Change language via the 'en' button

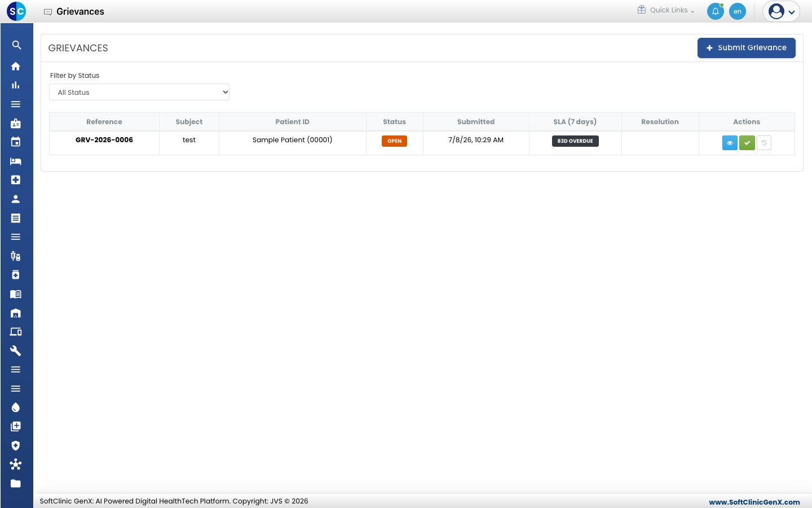tap(738, 11)
